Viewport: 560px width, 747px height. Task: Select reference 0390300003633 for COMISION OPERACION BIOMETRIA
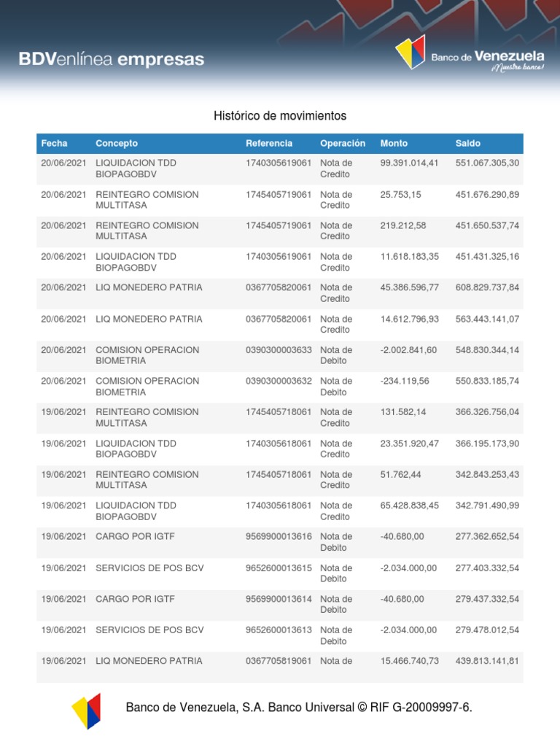pos(279,349)
